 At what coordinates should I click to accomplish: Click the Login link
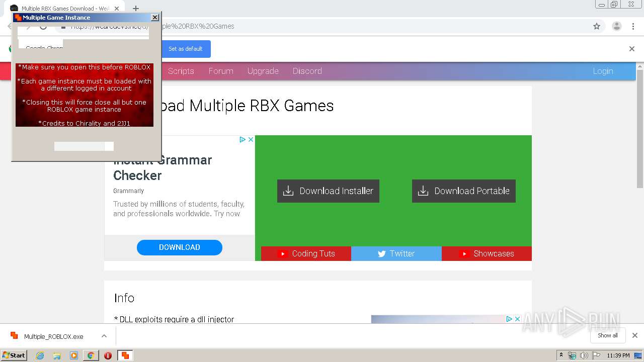[x=603, y=71]
